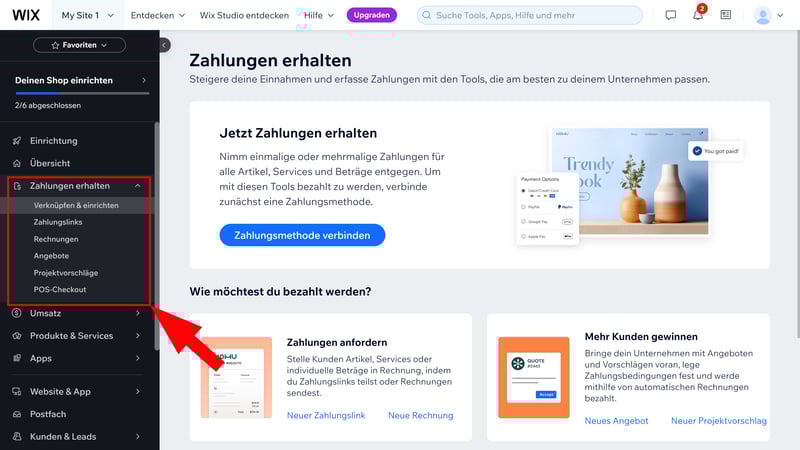Open the Neuer Zahlungslink link
800x450 pixels.
[x=326, y=415]
